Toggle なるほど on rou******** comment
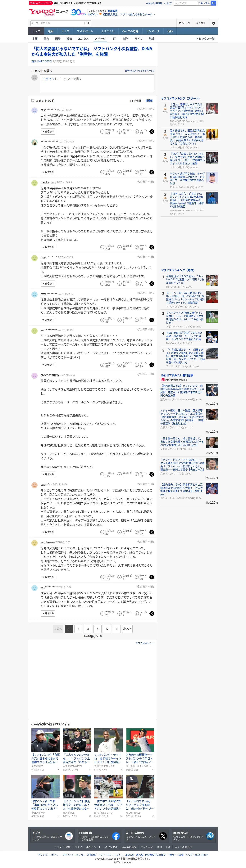 pyautogui.click(x=124, y=132)
